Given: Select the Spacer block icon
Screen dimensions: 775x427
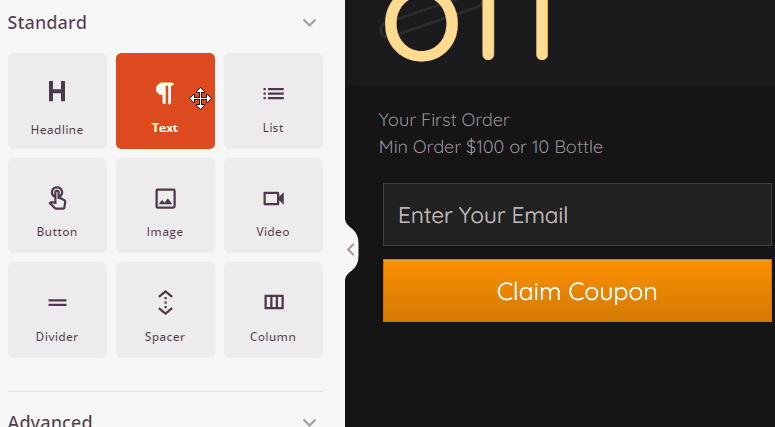Looking at the screenshot, I should tap(165, 302).
